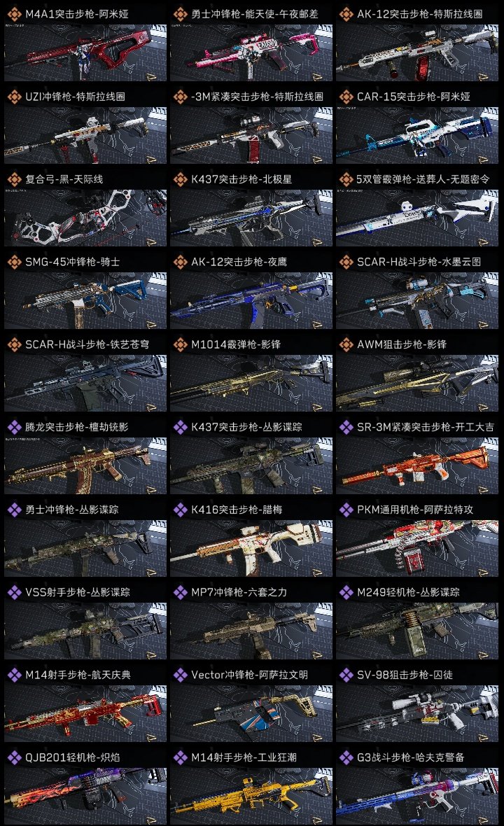The width and height of the screenshot is (504, 826).
Task: Click purple rarity icon beside G3战斗步枪-哈夫克警备
Action: tap(346, 757)
